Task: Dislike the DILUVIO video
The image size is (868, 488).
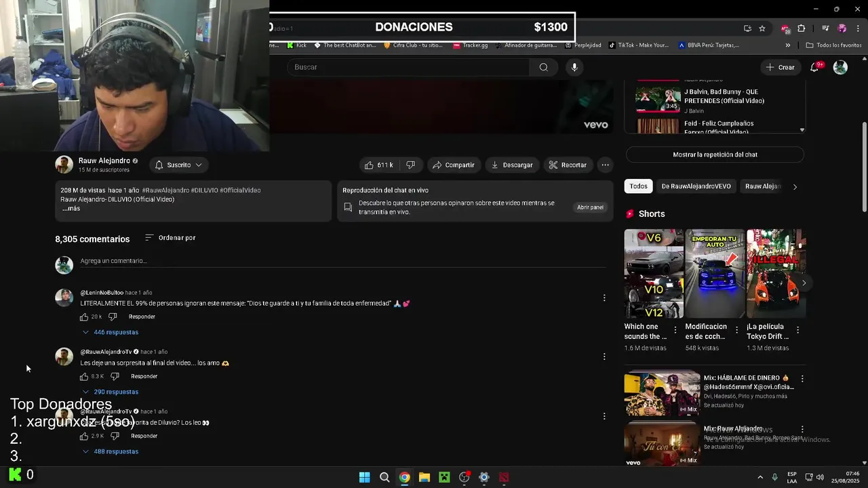Action: [x=410, y=165]
